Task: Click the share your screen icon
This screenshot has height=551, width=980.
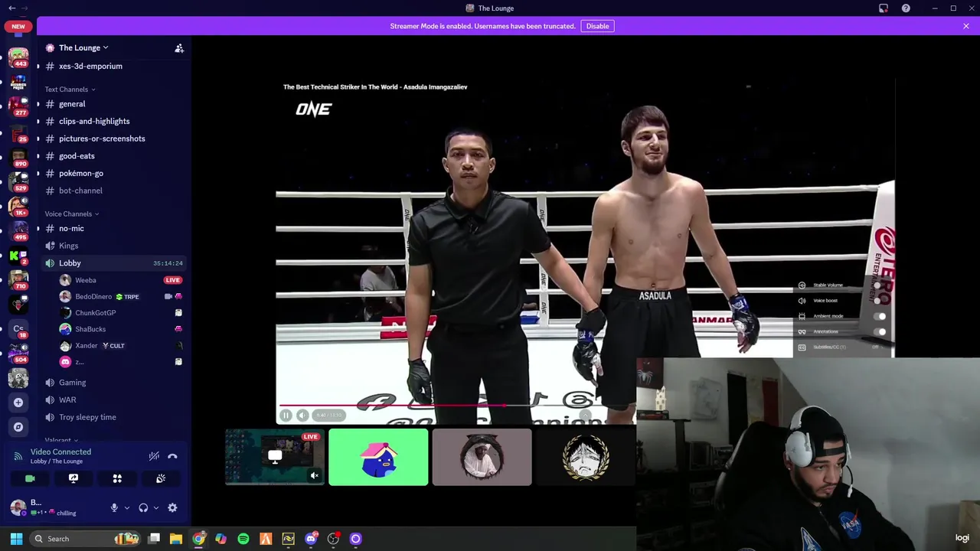Action: pyautogui.click(x=73, y=478)
